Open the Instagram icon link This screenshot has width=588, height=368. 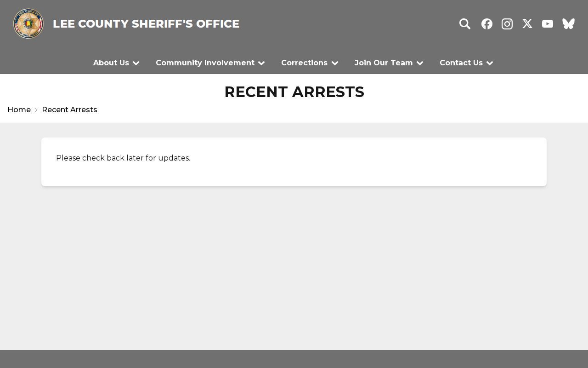pyautogui.click(x=507, y=24)
